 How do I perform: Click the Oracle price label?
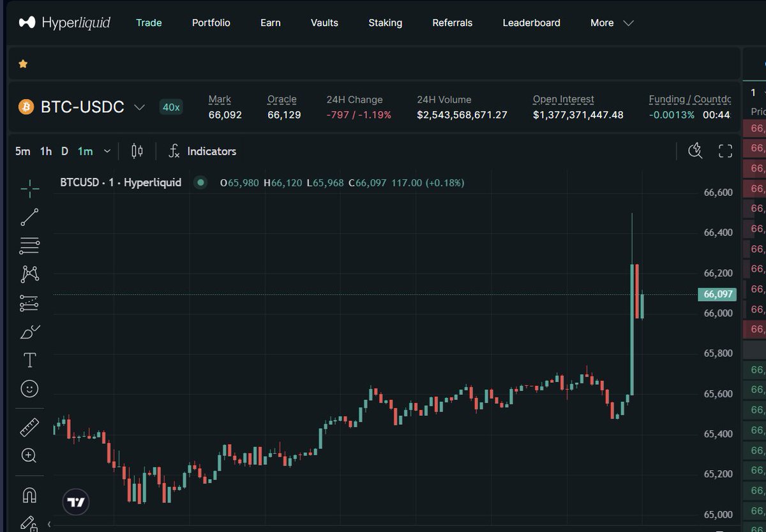tap(282, 100)
